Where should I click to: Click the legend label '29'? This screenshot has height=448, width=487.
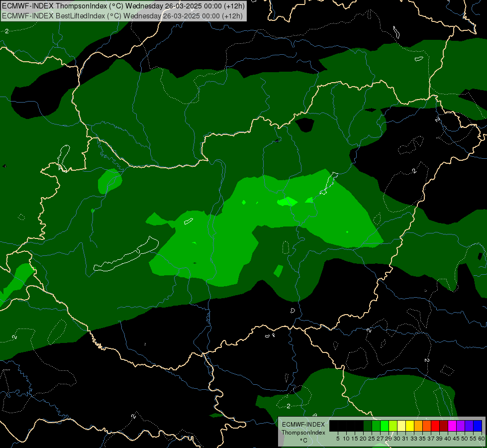(388, 439)
